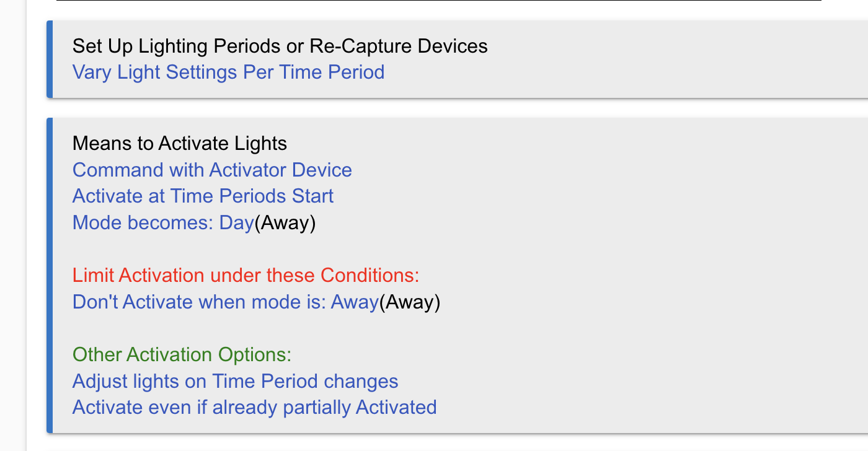Click the word Day in the Mode becomes link
868x451 pixels.
(x=237, y=222)
